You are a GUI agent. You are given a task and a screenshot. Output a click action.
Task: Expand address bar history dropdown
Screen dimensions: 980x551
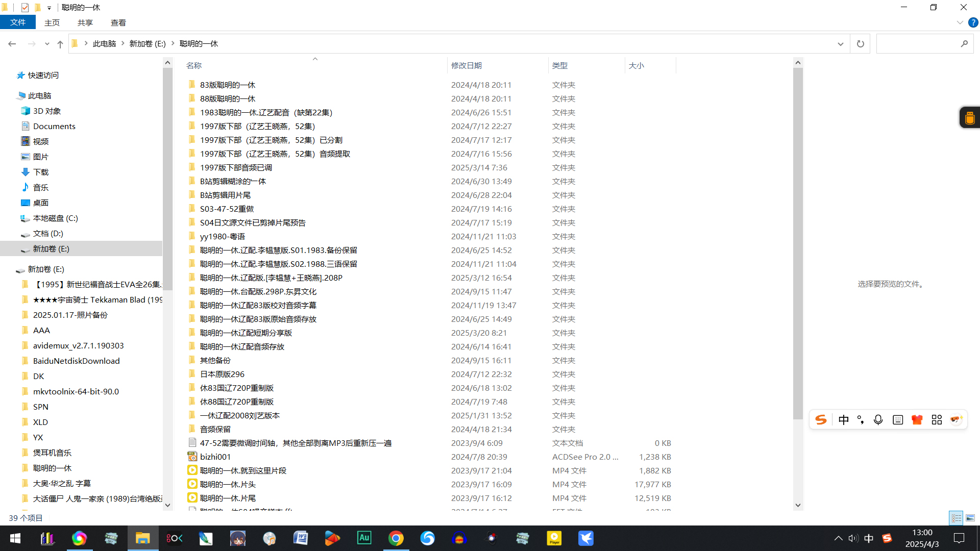(x=840, y=44)
